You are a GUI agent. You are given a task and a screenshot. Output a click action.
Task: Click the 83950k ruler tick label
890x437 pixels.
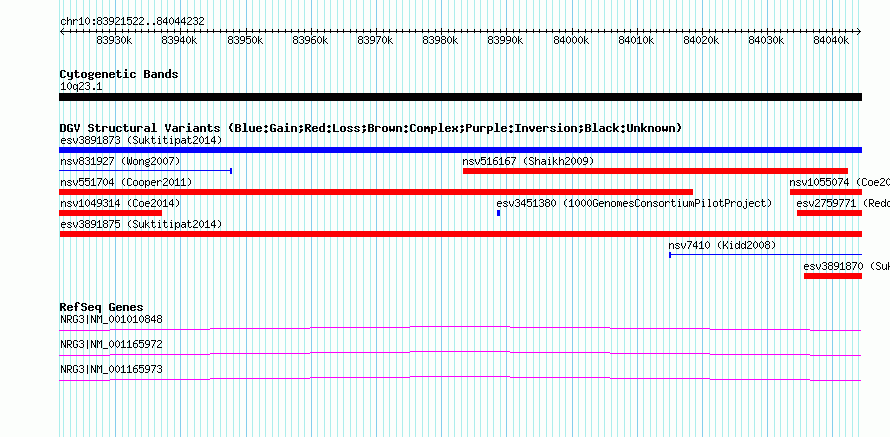(x=245, y=40)
